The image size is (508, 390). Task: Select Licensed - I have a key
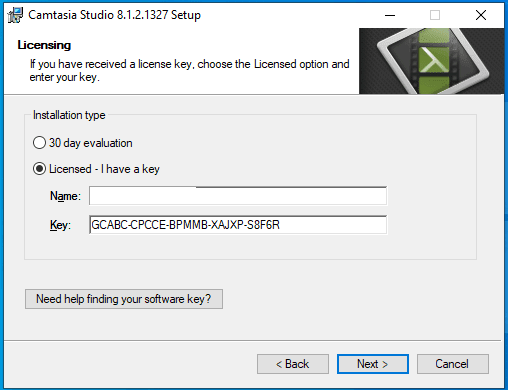(39, 169)
